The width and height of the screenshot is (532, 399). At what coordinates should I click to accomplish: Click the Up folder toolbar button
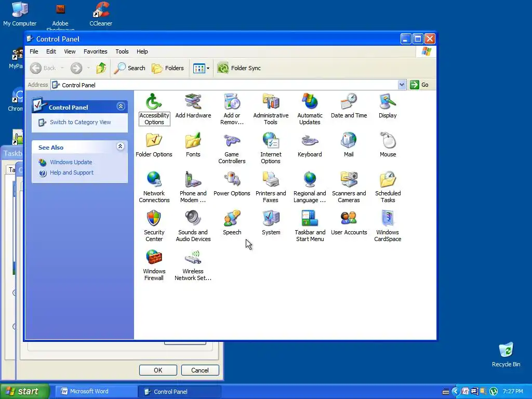coord(101,68)
